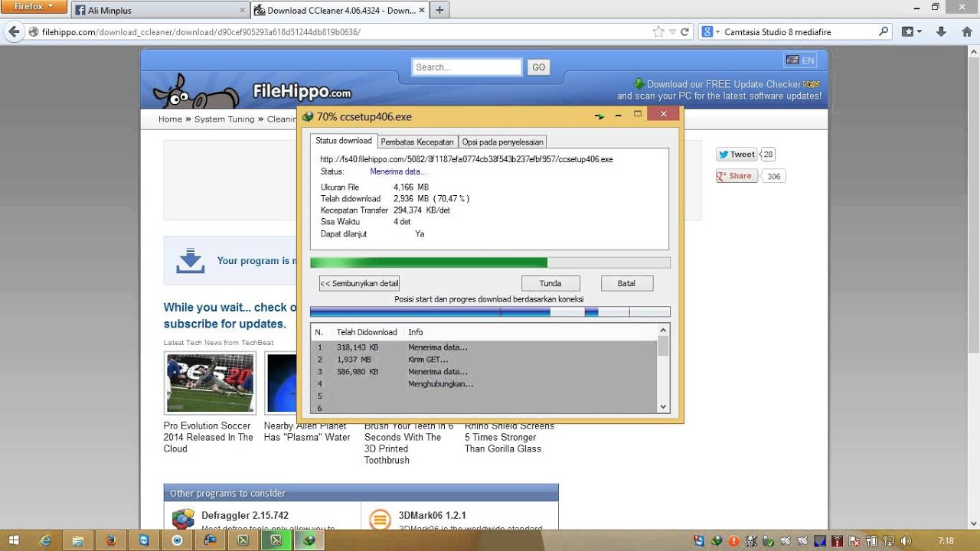Click the Menghubungkan... row

click(x=484, y=384)
